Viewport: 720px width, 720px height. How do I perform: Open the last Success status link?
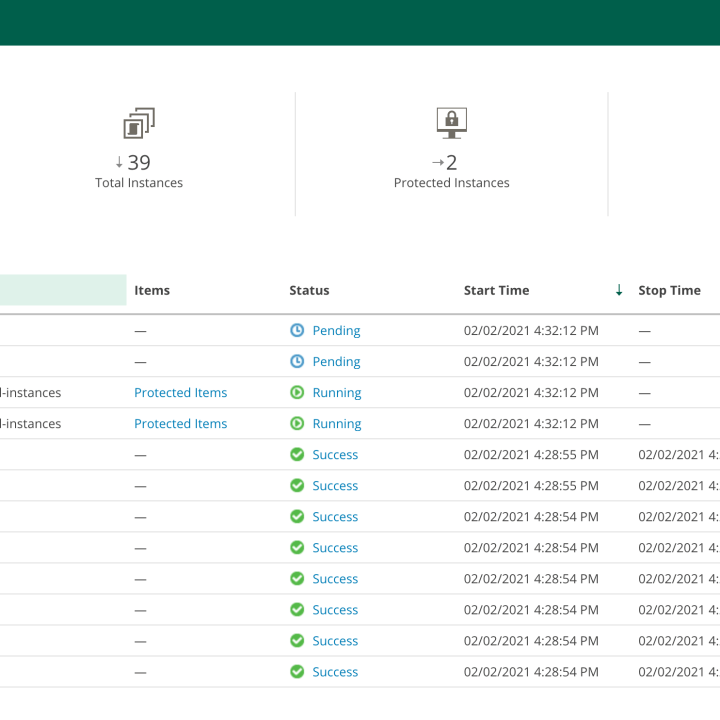pos(335,671)
